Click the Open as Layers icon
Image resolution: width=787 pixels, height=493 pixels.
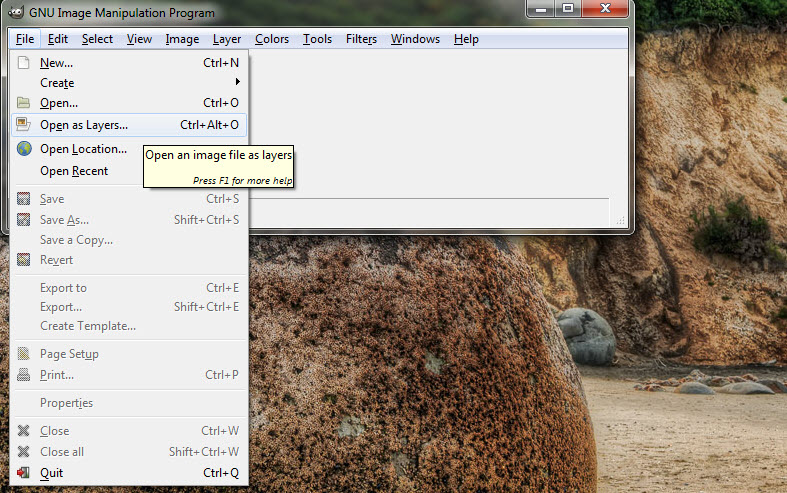tap(23, 125)
